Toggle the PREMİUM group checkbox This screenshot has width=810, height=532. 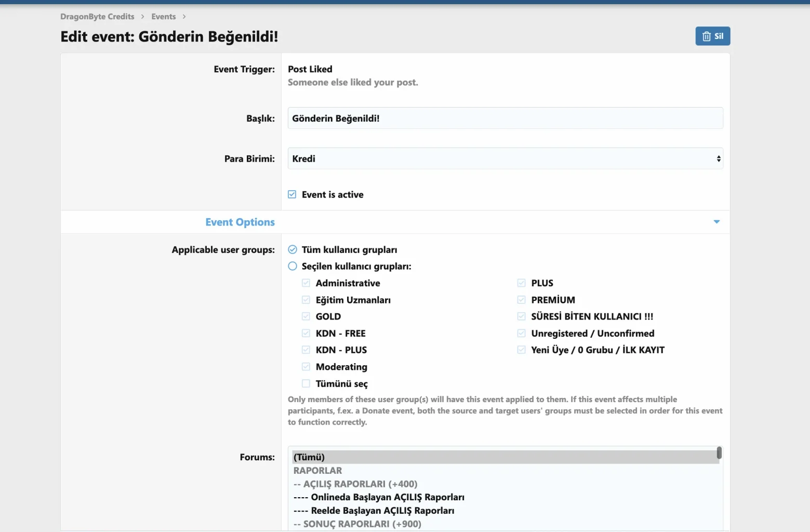pos(521,300)
